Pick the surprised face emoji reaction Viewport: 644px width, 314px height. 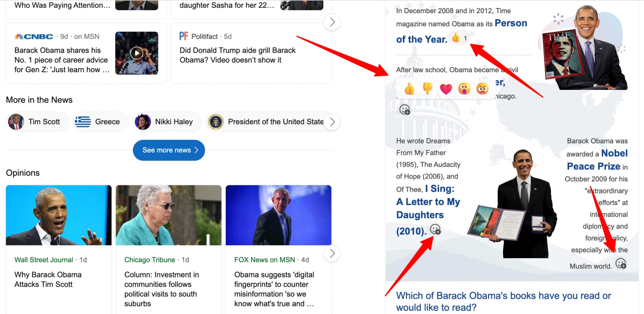[464, 88]
